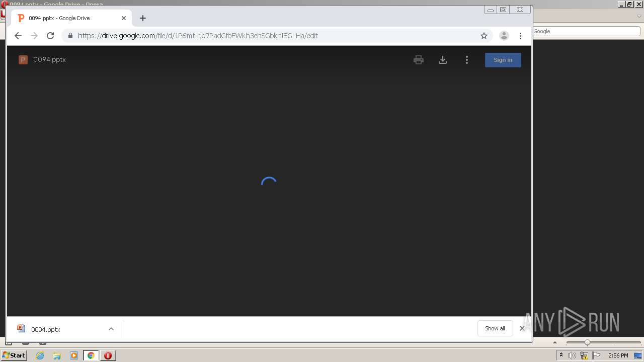Screen dimensions: 644x362
Task: Open Chrome customize and control menu
Action: [520, 36]
